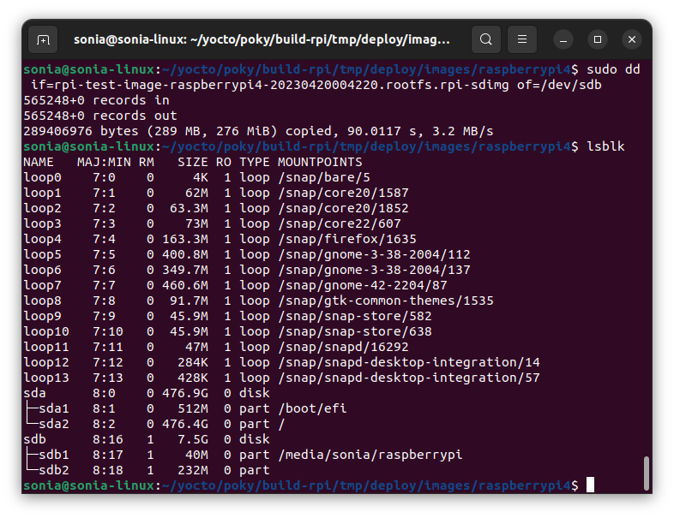Click the 'loop10' device name
The width and height of the screenshot is (674, 518).
pos(46,332)
